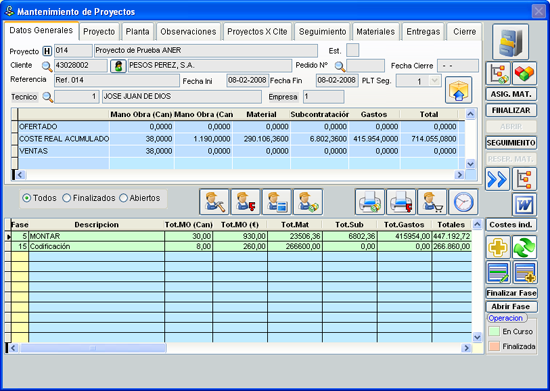Click the phases table horizontal scrollbar thumb

pyautogui.click(x=93, y=348)
